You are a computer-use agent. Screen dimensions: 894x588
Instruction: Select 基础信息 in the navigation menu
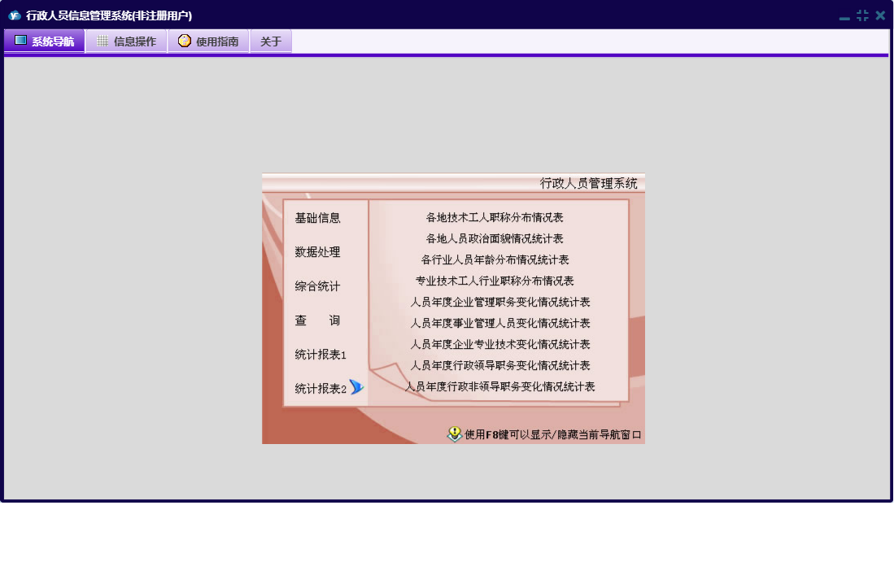point(317,218)
